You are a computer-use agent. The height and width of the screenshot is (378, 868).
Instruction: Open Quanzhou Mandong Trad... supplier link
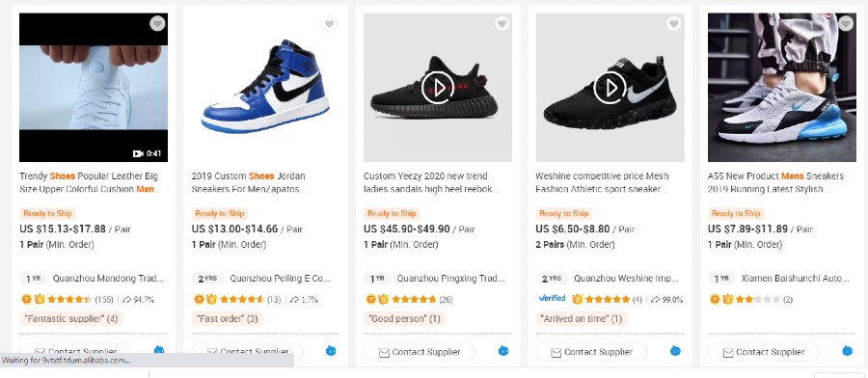click(x=108, y=279)
